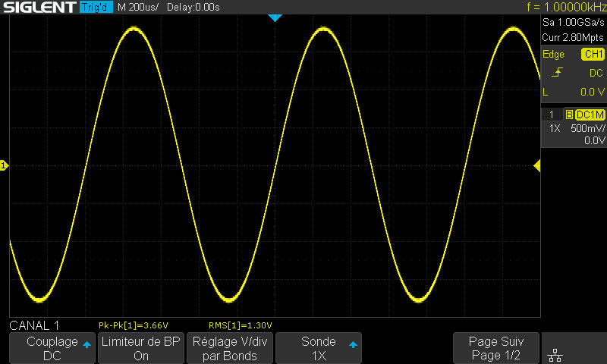Screen dimensions: 607x364
Task: Click the SIGLENT logo
Action: [x=39, y=7]
